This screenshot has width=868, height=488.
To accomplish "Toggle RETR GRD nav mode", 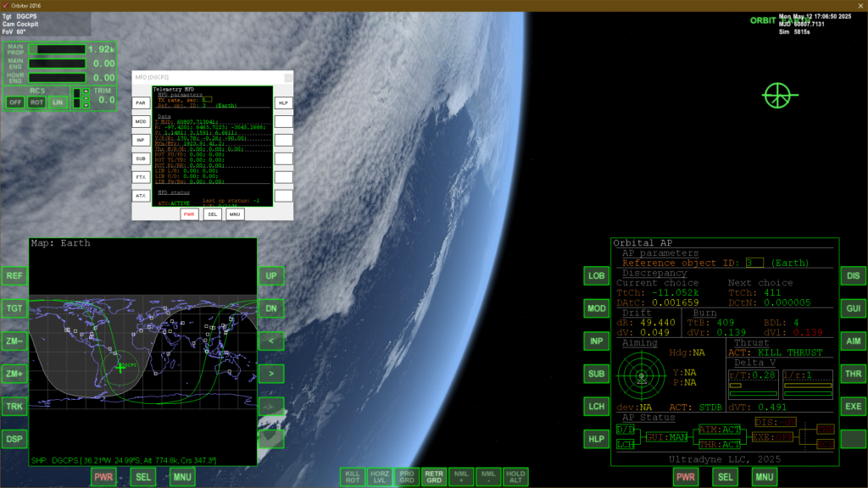I will 434,477.
